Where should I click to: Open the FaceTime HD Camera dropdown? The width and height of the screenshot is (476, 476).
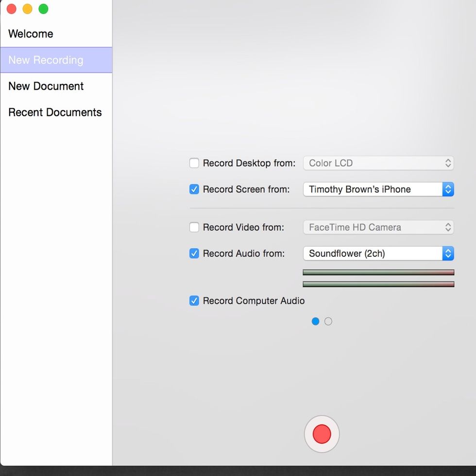(378, 227)
